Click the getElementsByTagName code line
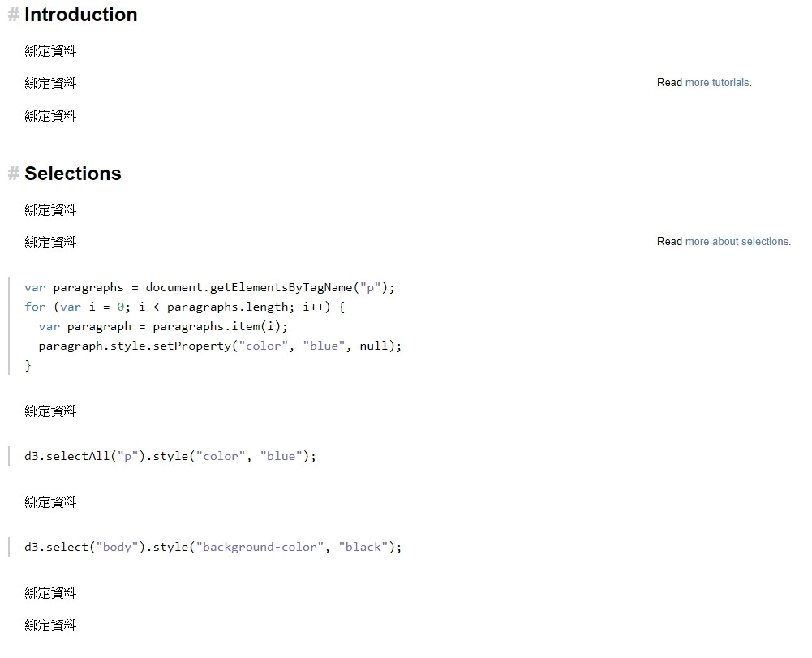 [x=209, y=287]
